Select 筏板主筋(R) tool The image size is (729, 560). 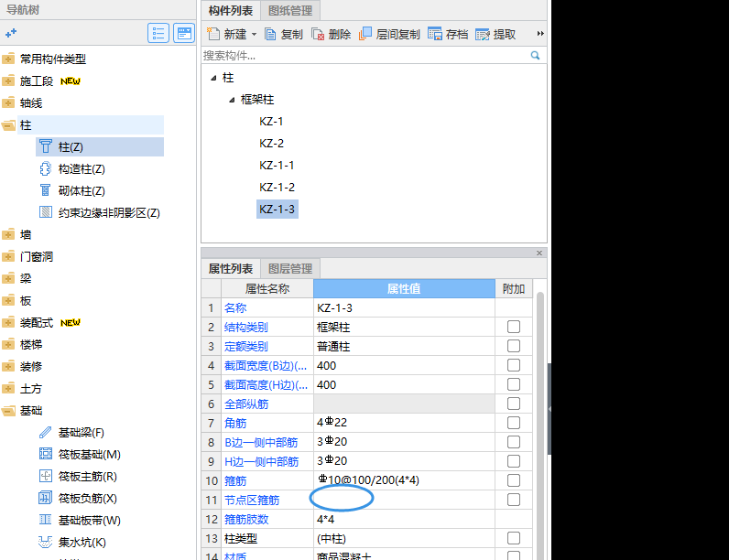78,477
